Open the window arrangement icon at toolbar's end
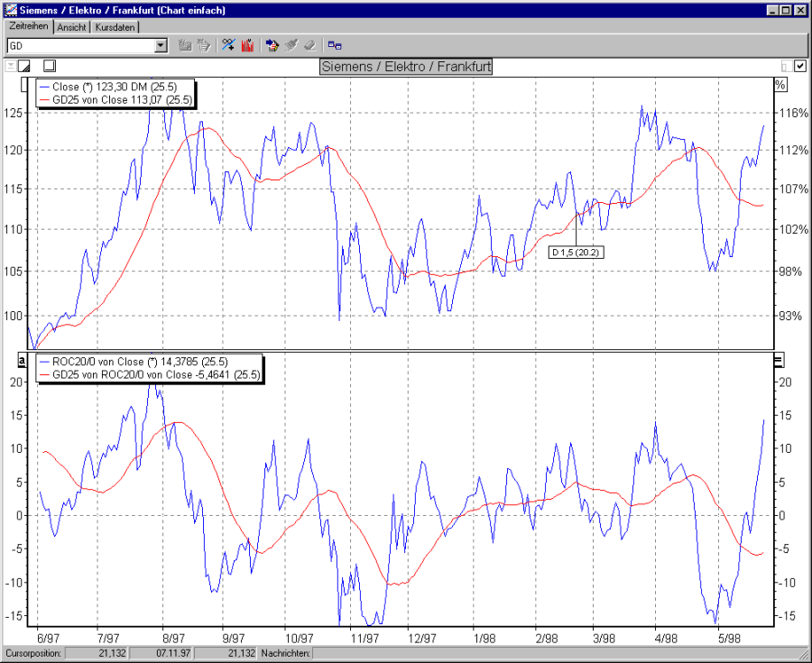 coord(335,44)
